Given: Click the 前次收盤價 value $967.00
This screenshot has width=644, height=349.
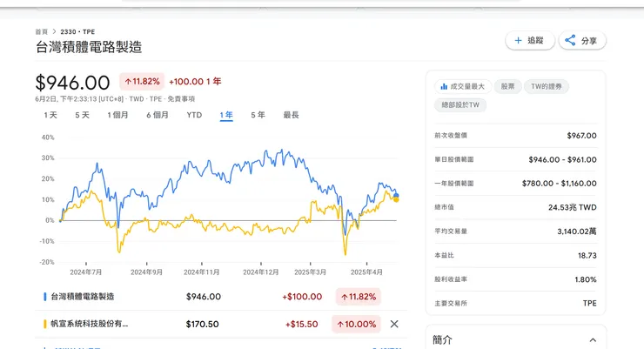Looking at the screenshot, I should [x=581, y=136].
